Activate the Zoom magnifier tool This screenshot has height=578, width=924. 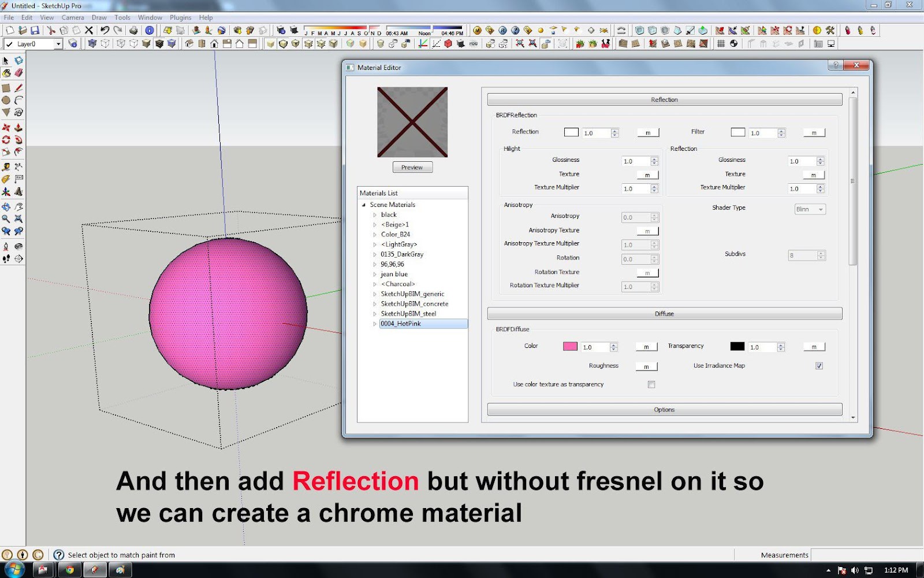pos(6,219)
